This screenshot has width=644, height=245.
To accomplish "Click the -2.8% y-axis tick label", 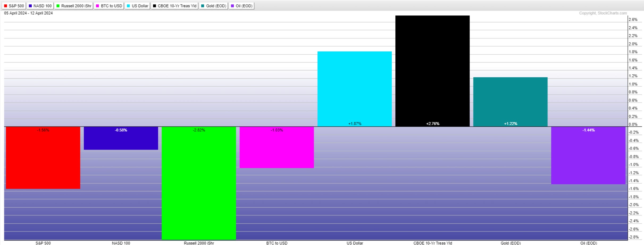I will tap(633, 237).
